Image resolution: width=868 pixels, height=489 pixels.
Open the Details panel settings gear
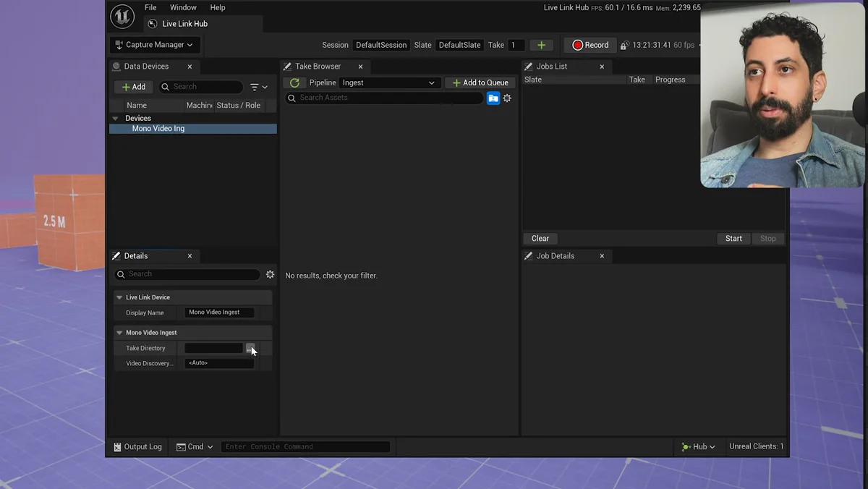pos(270,274)
